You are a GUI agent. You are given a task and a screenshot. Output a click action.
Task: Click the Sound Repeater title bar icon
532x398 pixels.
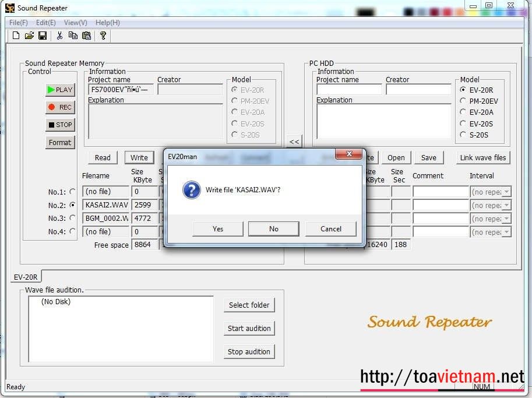coord(10,8)
